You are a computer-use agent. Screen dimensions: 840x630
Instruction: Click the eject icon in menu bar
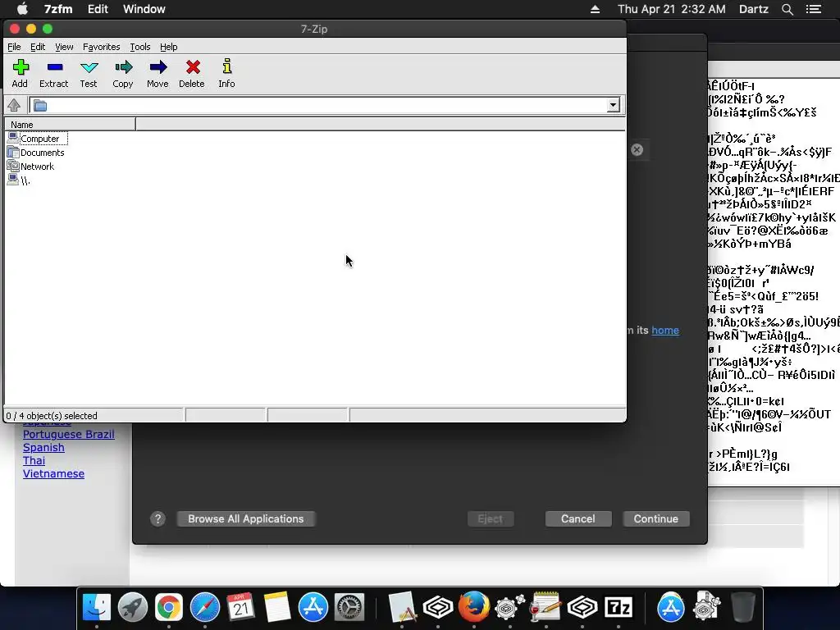coord(595,9)
